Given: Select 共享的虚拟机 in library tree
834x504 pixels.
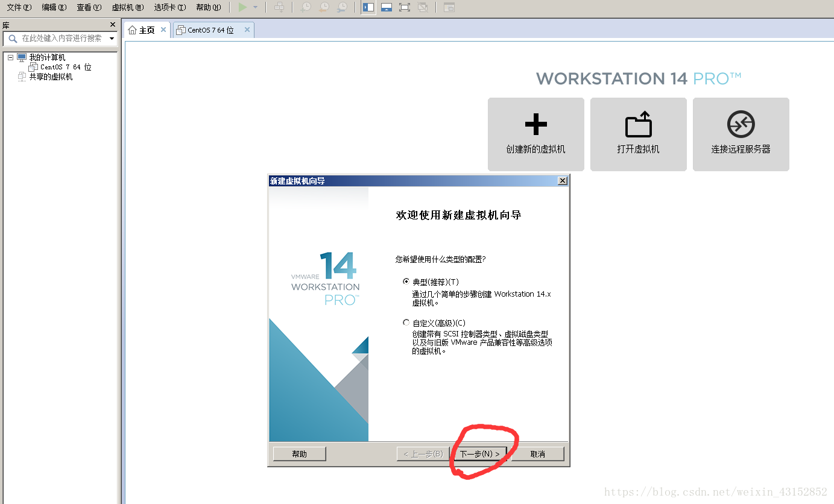Looking at the screenshot, I should pos(51,77).
